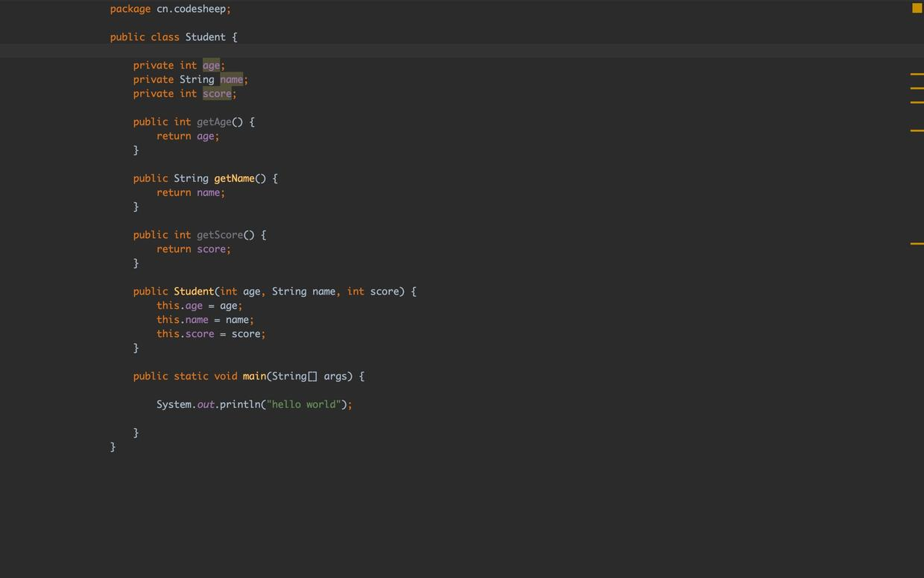
Task: Place cursor on package name cn.codesheep
Action: pos(191,9)
